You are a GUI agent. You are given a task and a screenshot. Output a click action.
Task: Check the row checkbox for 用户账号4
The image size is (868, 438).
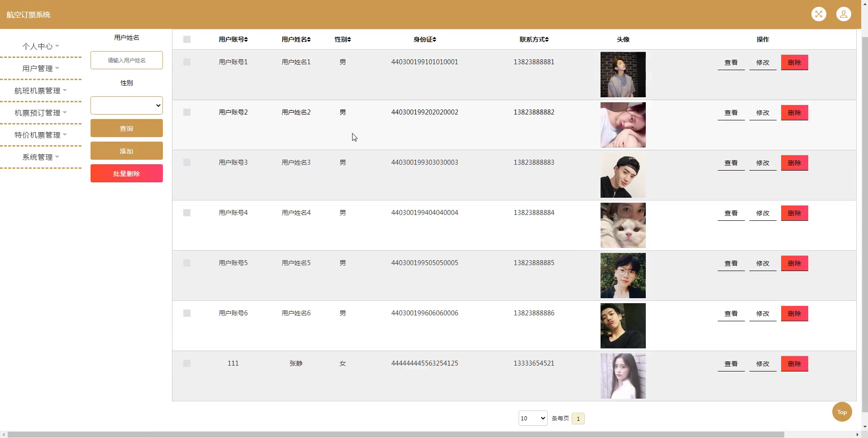pos(187,213)
